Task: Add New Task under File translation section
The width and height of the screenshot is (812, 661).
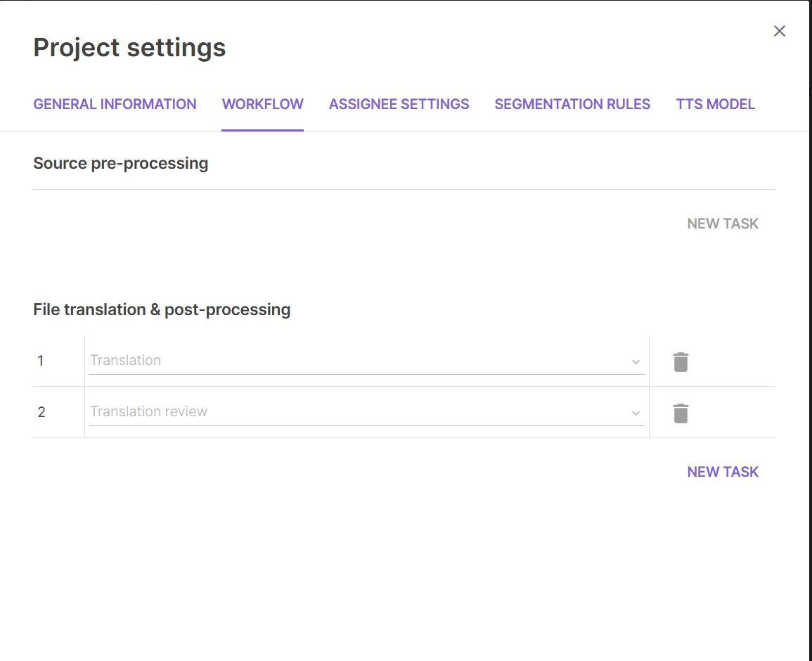Action: point(723,472)
